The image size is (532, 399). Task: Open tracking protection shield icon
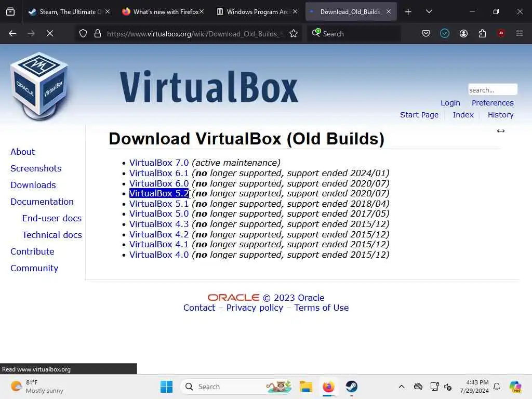point(83,33)
